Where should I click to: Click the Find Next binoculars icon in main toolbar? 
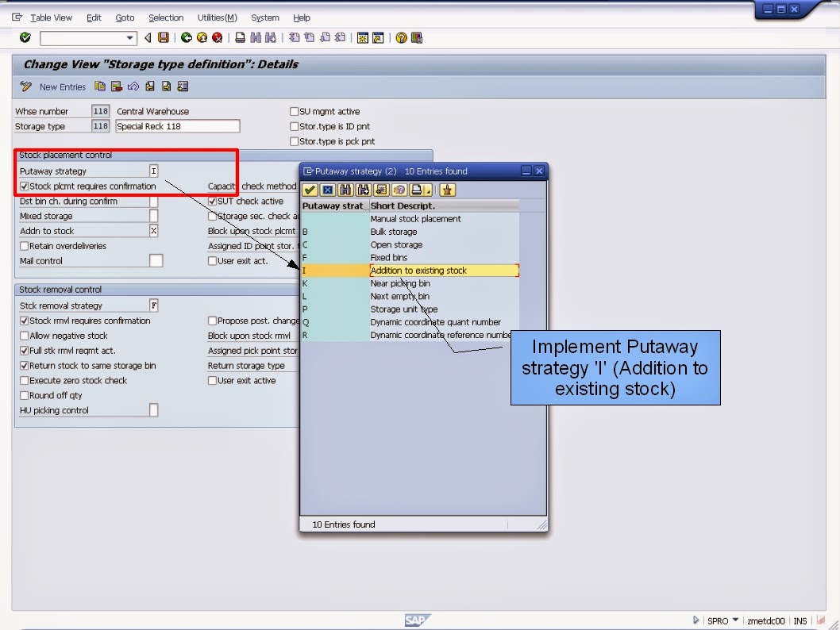pyautogui.click(x=271, y=37)
